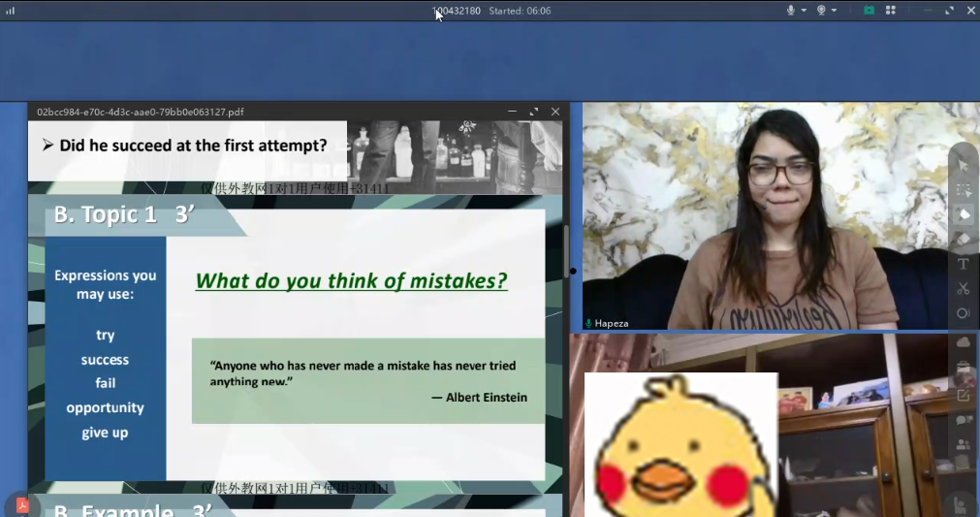Click the red PDF file icon
Image resolution: width=980 pixels, height=517 pixels.
point(22,505)
